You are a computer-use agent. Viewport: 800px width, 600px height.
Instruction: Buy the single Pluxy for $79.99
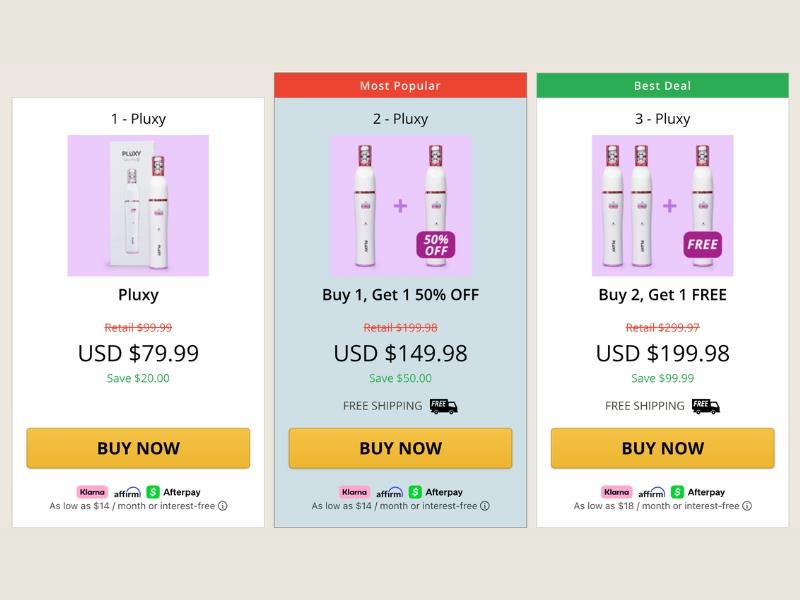[x=138, y=448]
